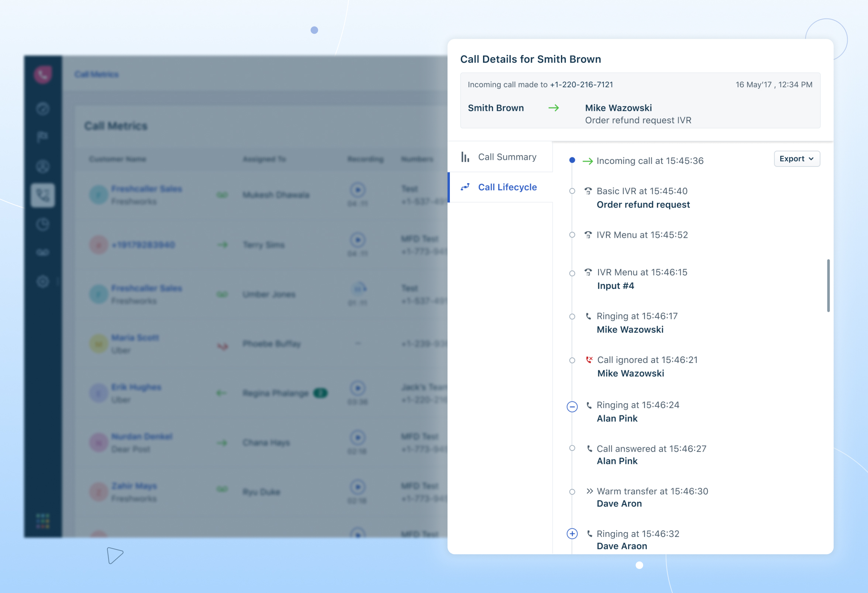Screen dimensions: 868x593
Task: Open the flag icon in sidebar
Action: [42, 137]
